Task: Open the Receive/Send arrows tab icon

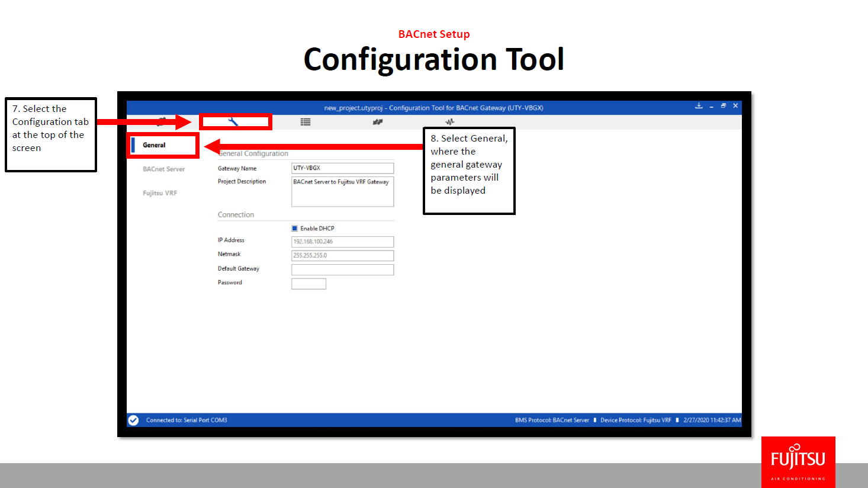Action: coord(378,122)
